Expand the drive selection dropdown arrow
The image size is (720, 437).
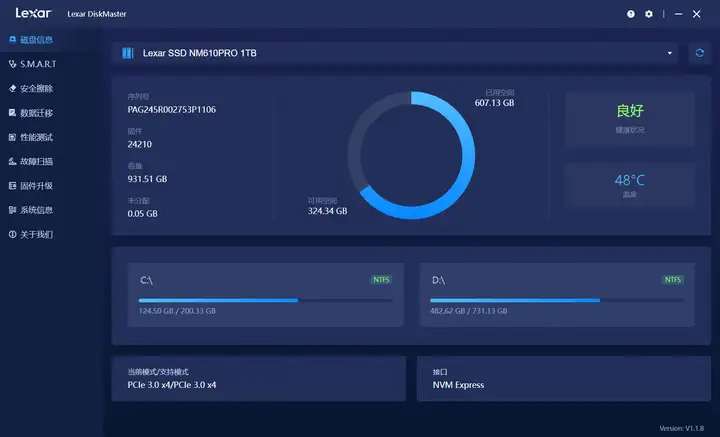coord(669,53)
